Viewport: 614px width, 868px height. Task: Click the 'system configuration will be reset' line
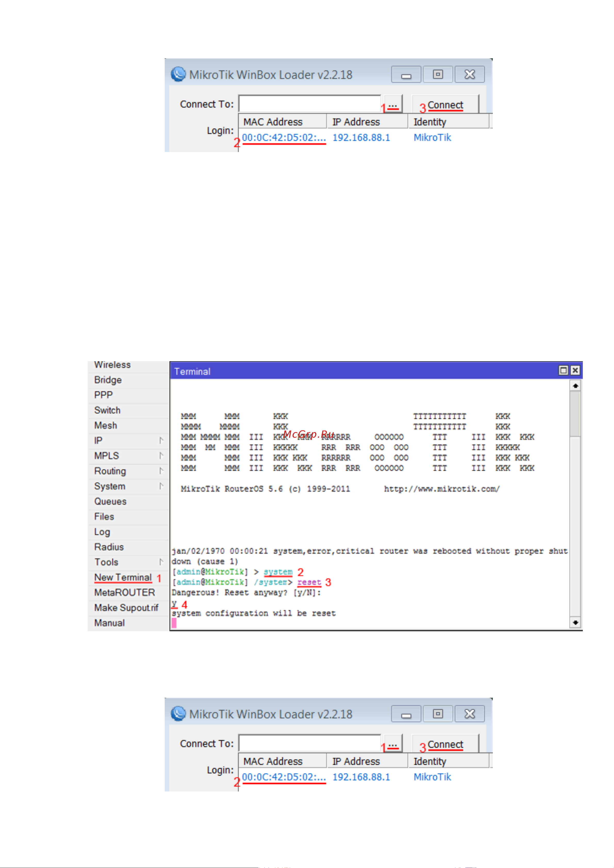click(x=253, y=613)
